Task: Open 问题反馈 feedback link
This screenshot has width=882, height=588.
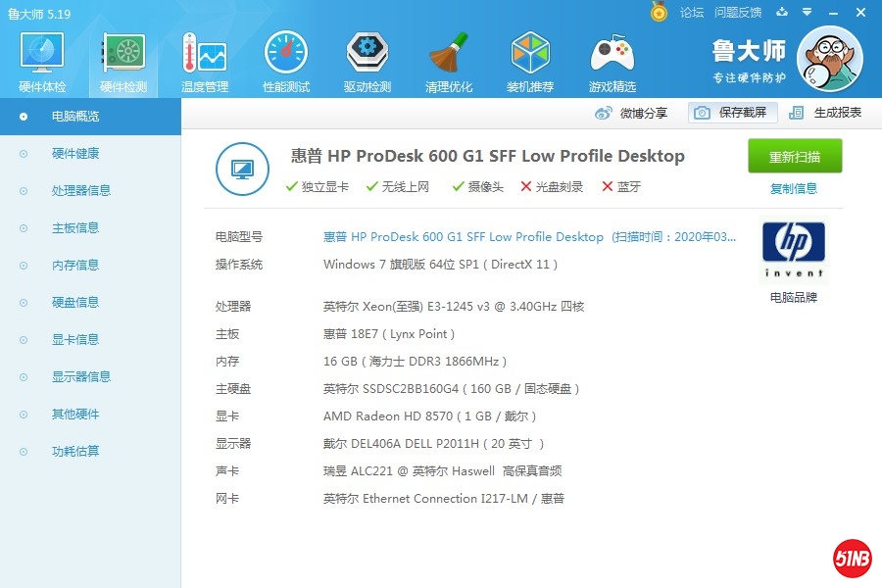Action: [x=738, y=13]
